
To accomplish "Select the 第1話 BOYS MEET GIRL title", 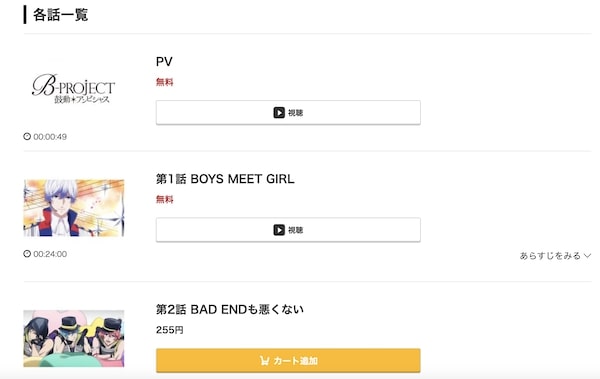I will [x=225, y=179].
